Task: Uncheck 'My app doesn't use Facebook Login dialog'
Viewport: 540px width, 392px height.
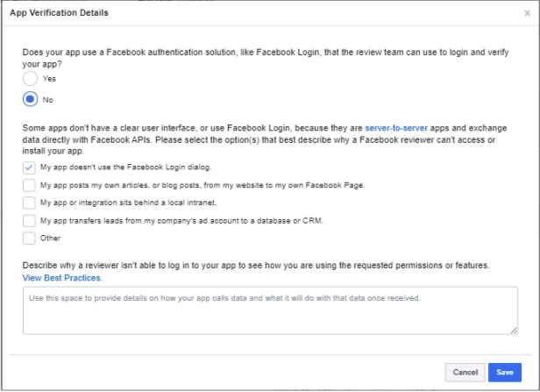Action: pos(29,167)
